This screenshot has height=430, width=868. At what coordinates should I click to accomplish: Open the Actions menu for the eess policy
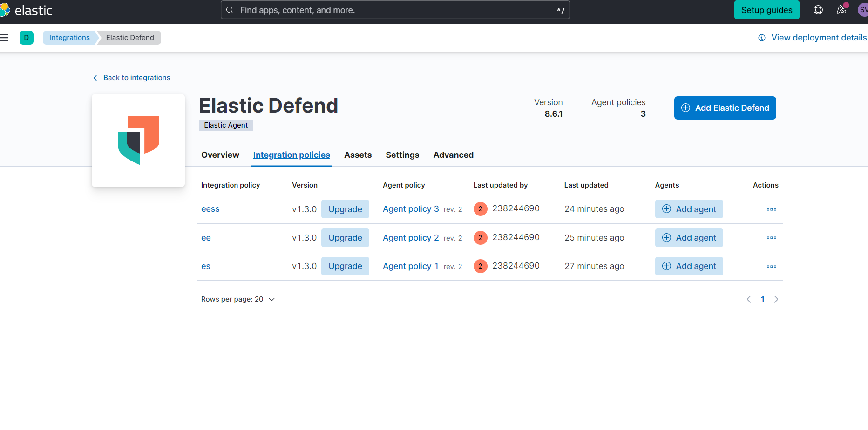[x=771, y=209]
